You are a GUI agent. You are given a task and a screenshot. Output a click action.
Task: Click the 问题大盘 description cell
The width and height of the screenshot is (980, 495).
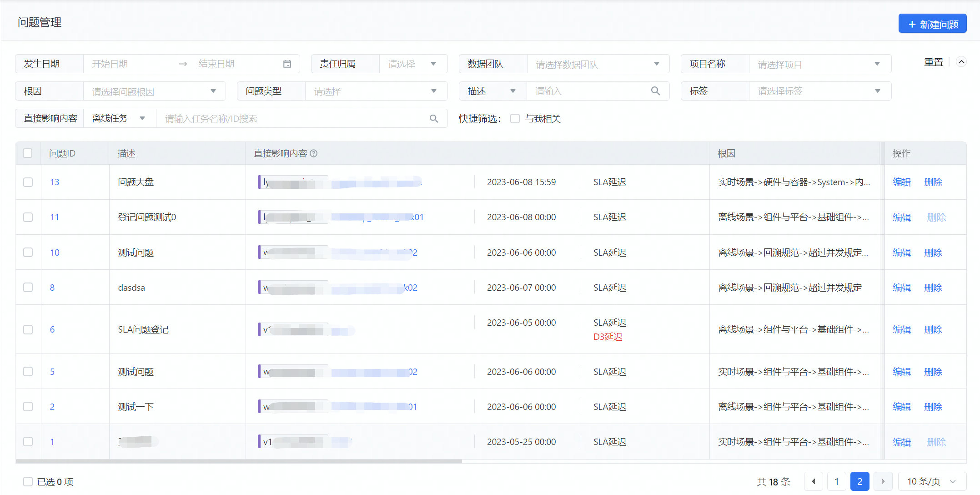(136, 182)
